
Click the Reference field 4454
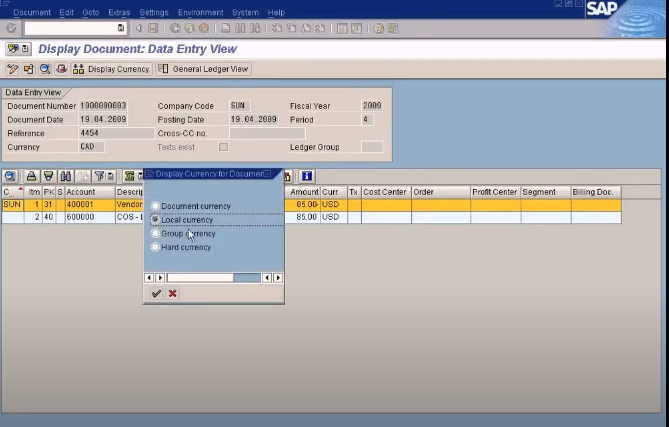coord(116,133)
